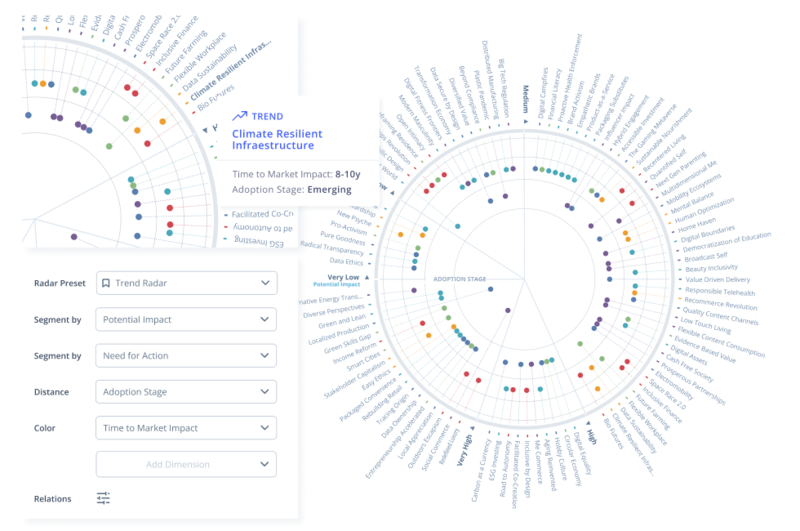Click the bookmark icon in Radar Preset
This screenshot has width=800, height=531.
[105, 283]
